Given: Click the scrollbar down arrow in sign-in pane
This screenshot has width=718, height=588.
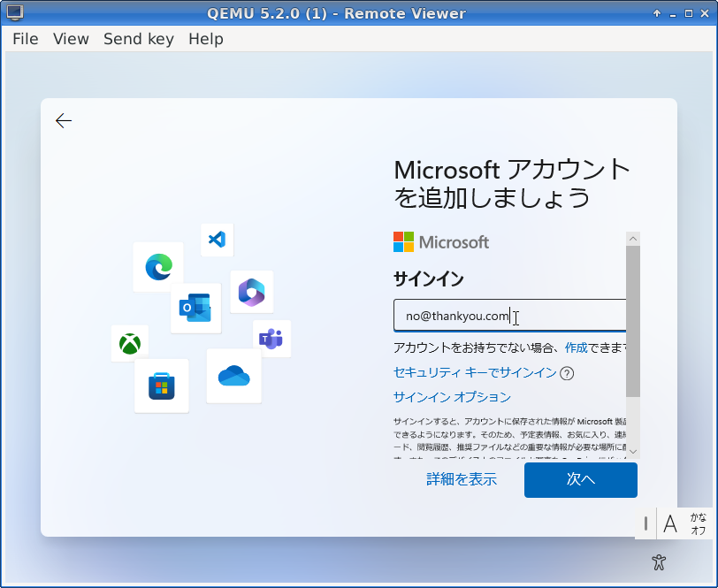Looking at the screenshot, I should point(632,451).
